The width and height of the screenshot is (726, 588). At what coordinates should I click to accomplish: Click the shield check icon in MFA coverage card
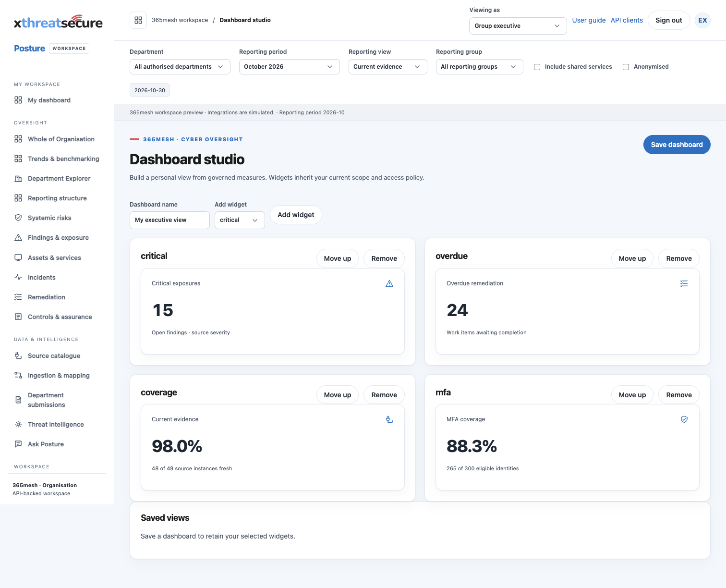point(684,419)
